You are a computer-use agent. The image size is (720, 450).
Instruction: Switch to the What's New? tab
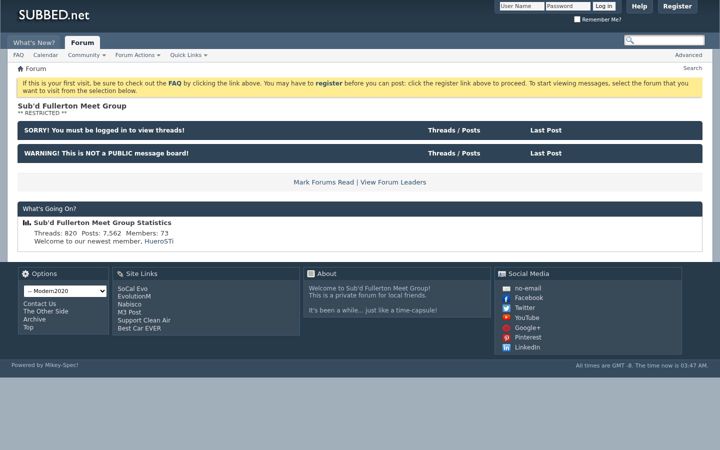point(34,43)
